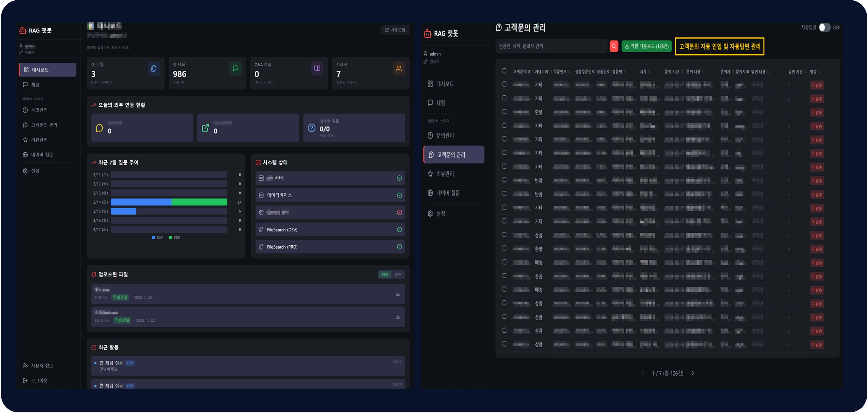Image resolution: width=868 pixels, height=413 pixels.
Task: Check the first table row checkbox
Action: pos(504,84)
